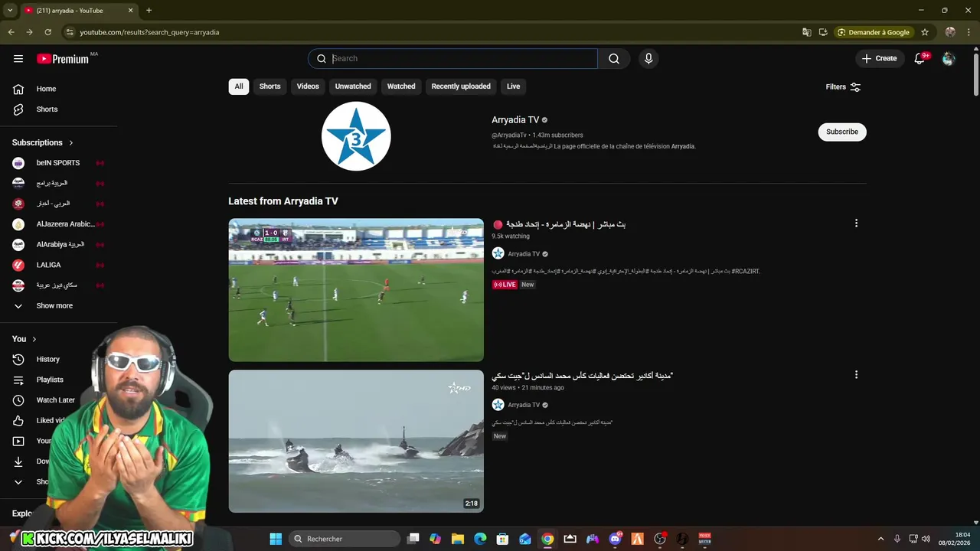Select the Watched filter chip
Viewport: 980px width, 551px height.
pyautogui.click(x=401, y=86)
